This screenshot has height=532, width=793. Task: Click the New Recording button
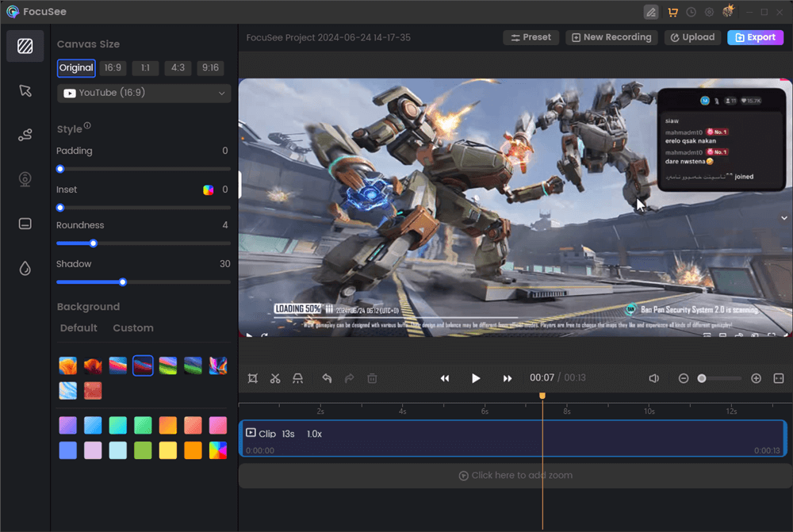[x=611, y=37]
